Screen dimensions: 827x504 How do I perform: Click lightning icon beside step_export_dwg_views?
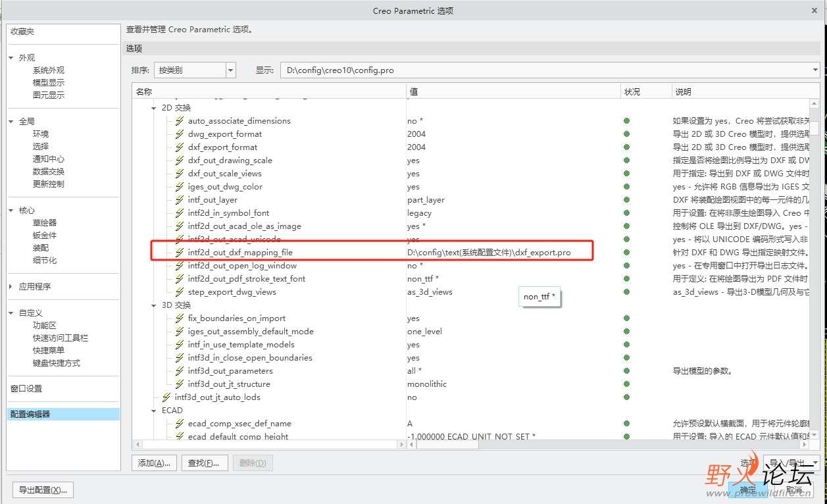pyautogui.click(x=180, y=292)
